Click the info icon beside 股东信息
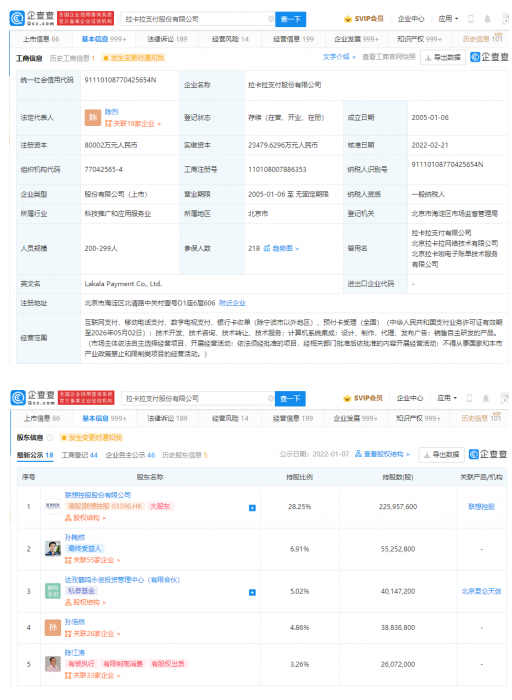 [50, 438]
